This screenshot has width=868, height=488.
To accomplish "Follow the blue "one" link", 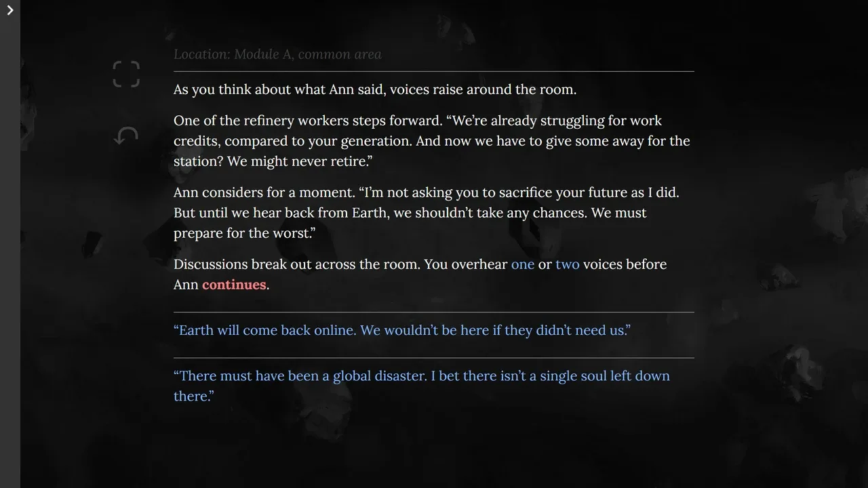I will [x=522, y=264].
